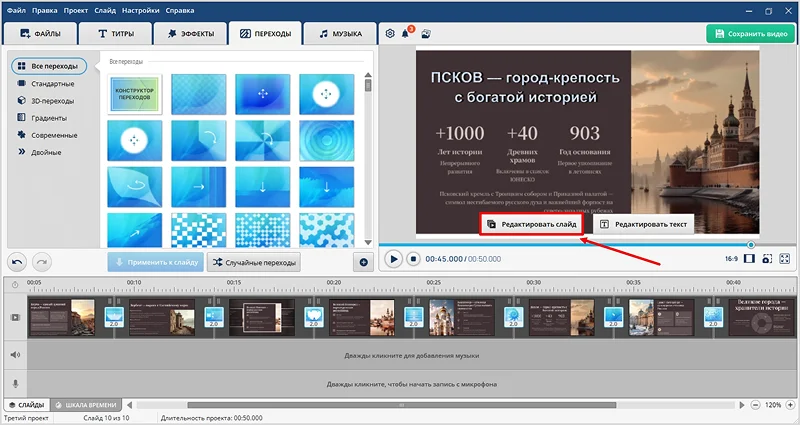Select 3D-переходы category

pos(46,101)
